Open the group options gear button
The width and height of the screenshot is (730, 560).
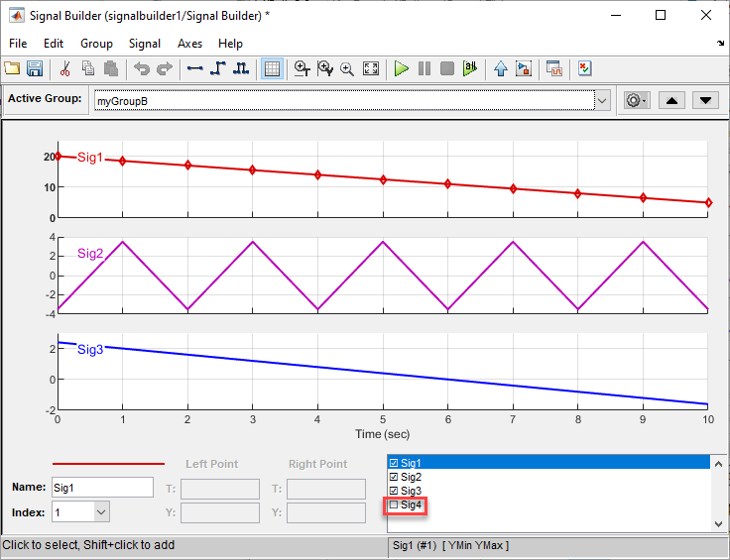click(x=637, y=100)
